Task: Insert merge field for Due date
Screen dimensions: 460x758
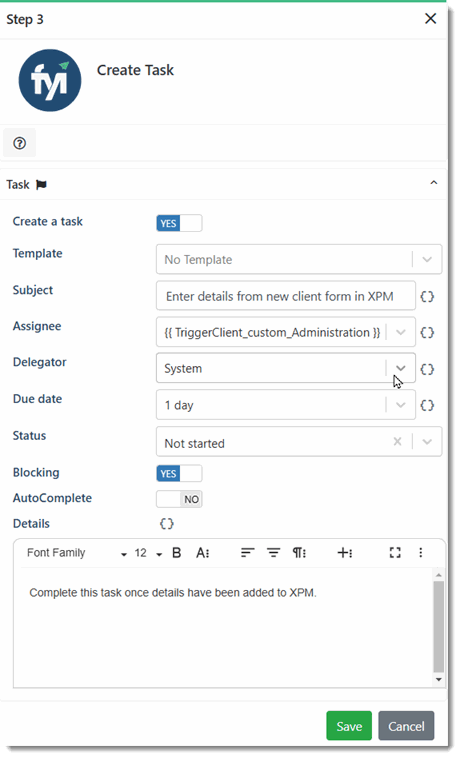Action: click(427, 405)
